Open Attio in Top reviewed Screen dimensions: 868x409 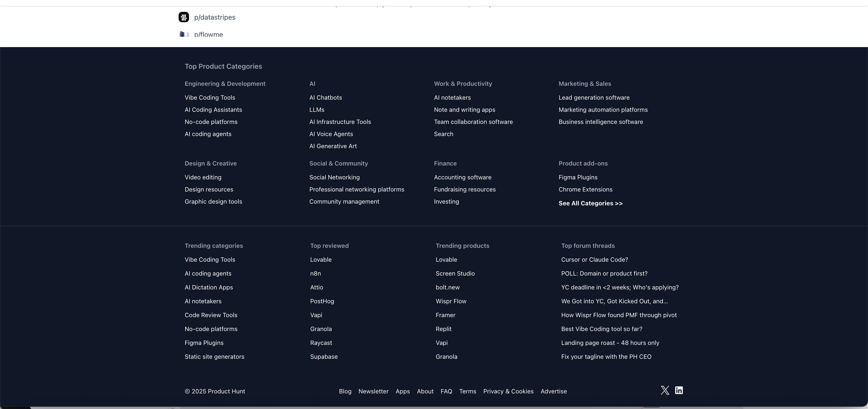tap(316, 287)
